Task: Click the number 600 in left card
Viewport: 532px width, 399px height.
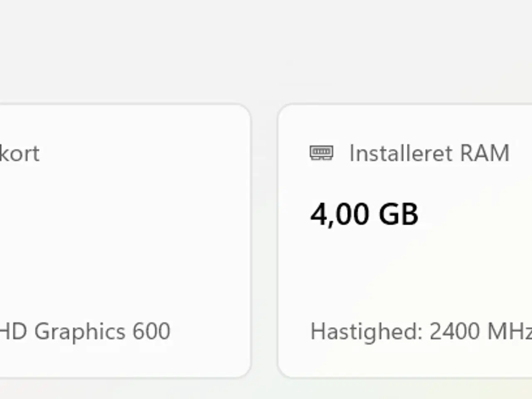Action: click(x=151, y=332)
